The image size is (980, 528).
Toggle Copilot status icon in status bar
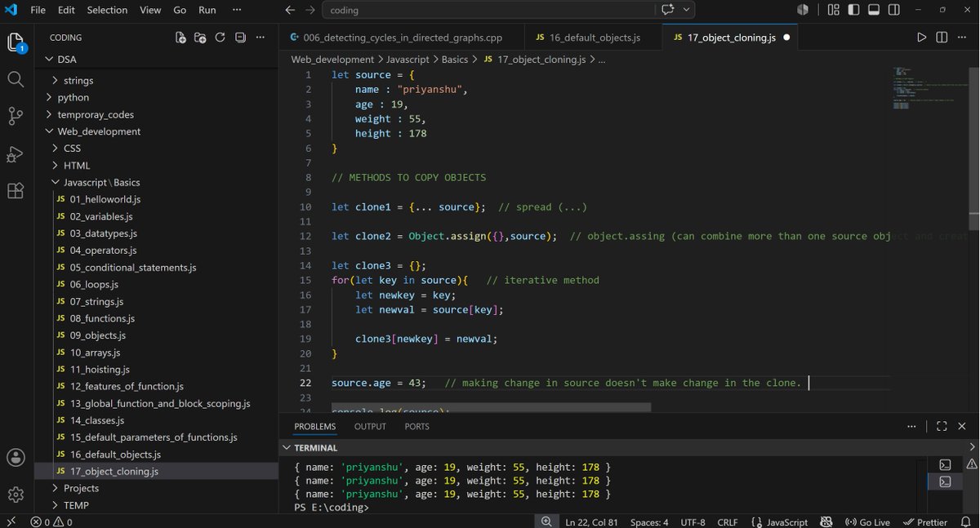click(826, 521)
